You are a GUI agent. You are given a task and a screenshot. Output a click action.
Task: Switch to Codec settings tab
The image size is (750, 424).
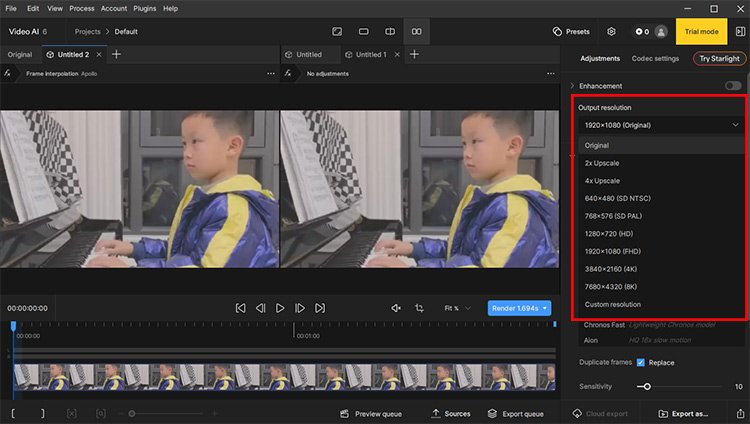tap(655, 58)
